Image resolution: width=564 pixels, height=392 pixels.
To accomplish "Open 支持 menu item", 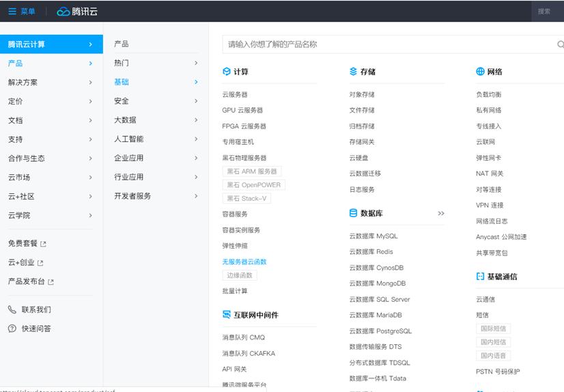I will pyautogui.click(x=50, y=139).
